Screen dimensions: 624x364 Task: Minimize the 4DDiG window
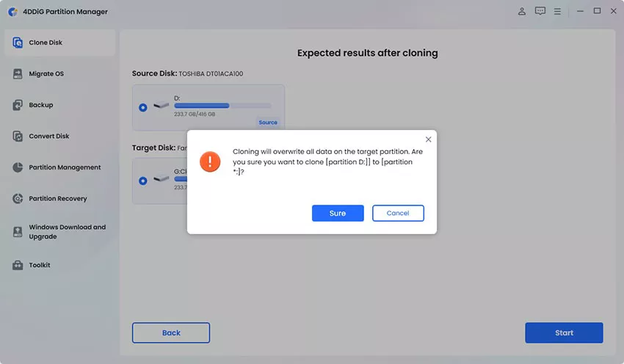[580, 11]
